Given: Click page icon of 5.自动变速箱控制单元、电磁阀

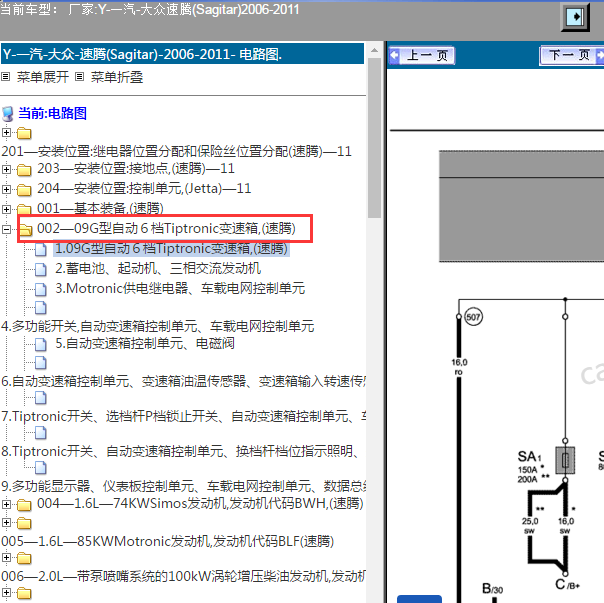Looking at the screenshot, I should tap(40, 344).
